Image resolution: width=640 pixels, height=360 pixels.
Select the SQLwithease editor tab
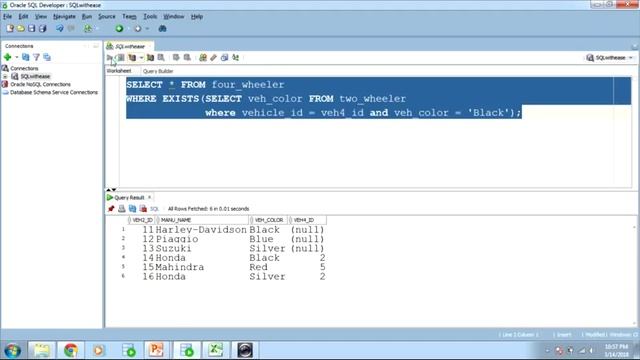[129, 46]
